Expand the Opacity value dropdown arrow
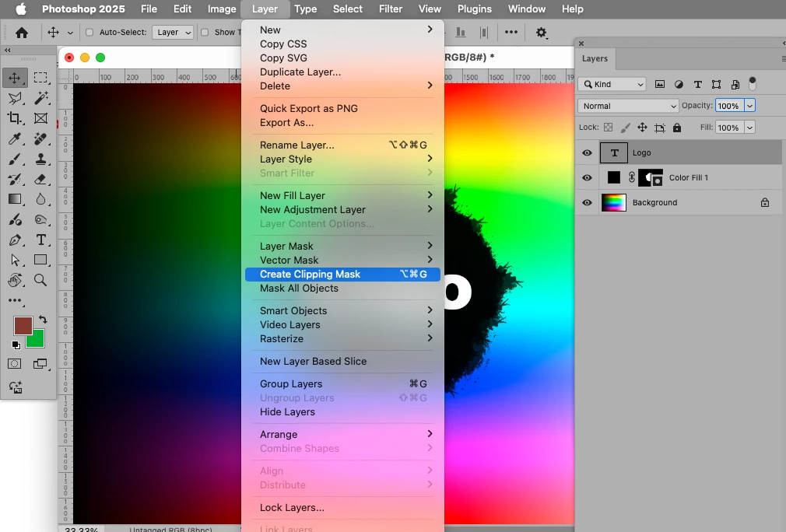Viewport: 786px width, 532px height. point(749,106)
